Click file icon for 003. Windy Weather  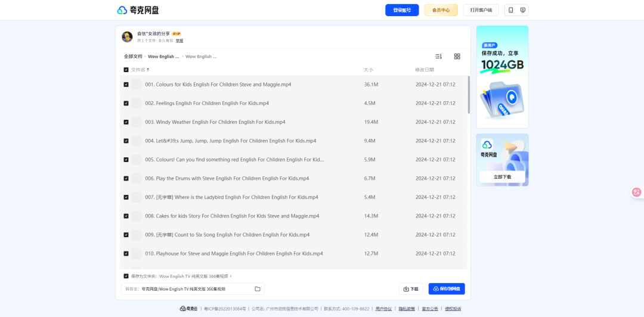coord(137,122)
